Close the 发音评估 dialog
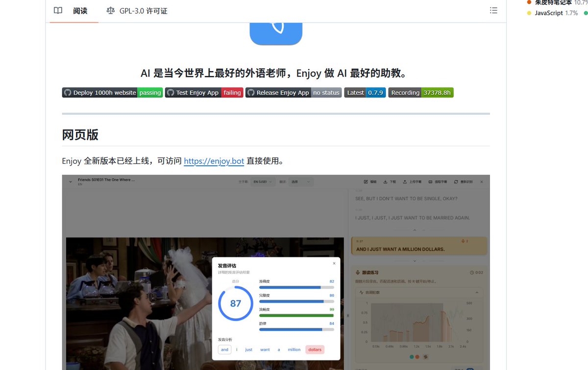The width and height of the screenshot is (588, 370). pos(334,263)
